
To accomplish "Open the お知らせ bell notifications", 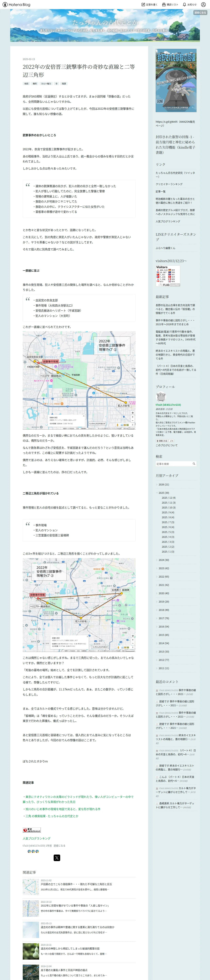I will 189,5.
